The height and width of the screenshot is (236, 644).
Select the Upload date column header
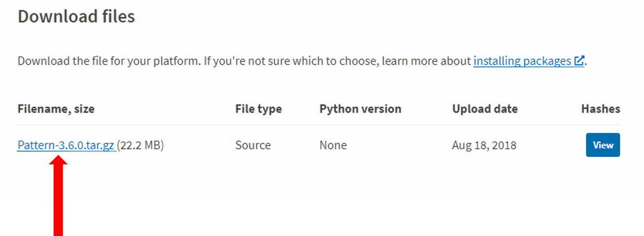click(x=485, y=109)
